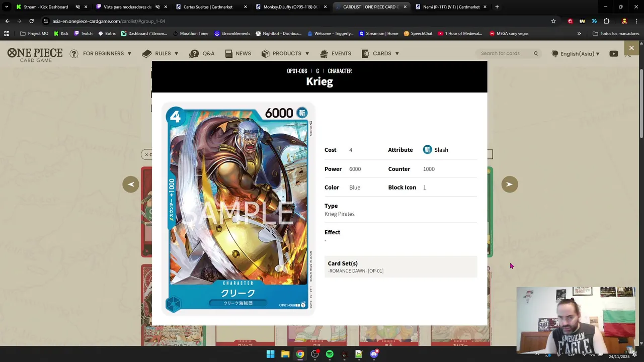
Task: Open the Dashboard / Stream... bookmark
Action: 144,34
